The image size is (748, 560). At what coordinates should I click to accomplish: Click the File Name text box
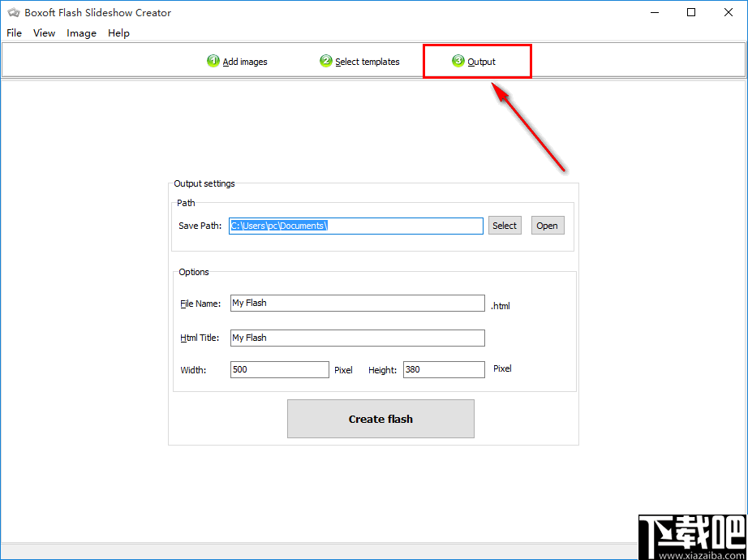[x=357, y=303]
